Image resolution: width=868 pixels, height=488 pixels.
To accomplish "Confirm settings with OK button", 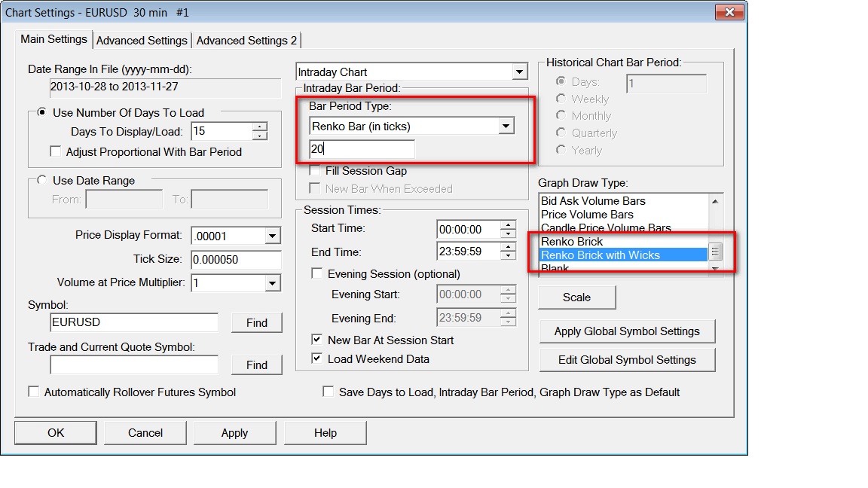I will (55, 433).
